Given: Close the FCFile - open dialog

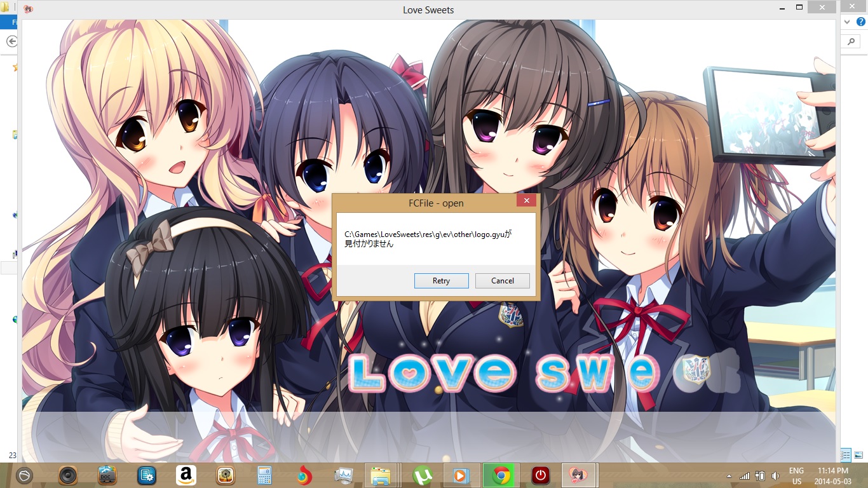Looking at the screenshot, I should [526, 201].
